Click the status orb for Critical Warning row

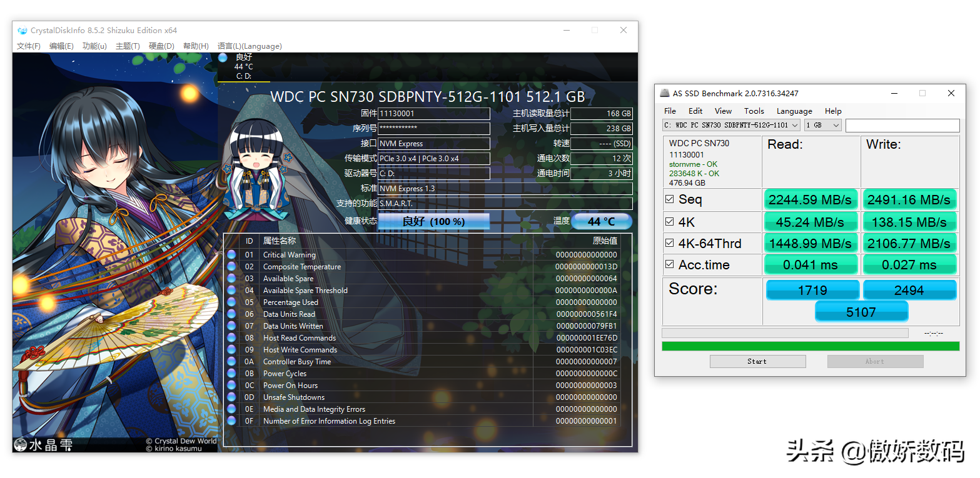pos(231,255)
